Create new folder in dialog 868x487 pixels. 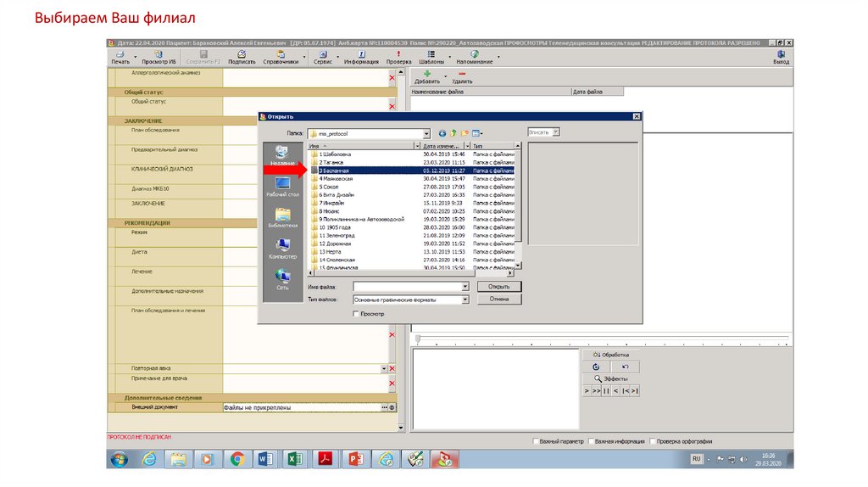click(x=465, y=133)
